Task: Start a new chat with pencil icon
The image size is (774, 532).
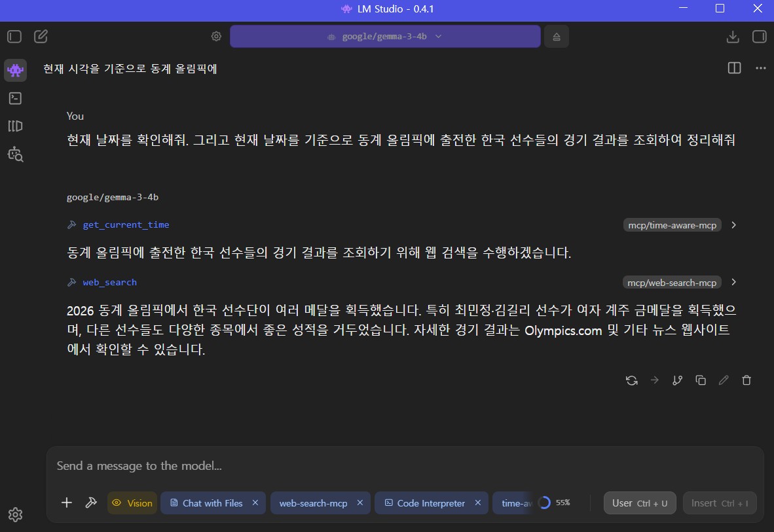Action: tap(41, 37)
